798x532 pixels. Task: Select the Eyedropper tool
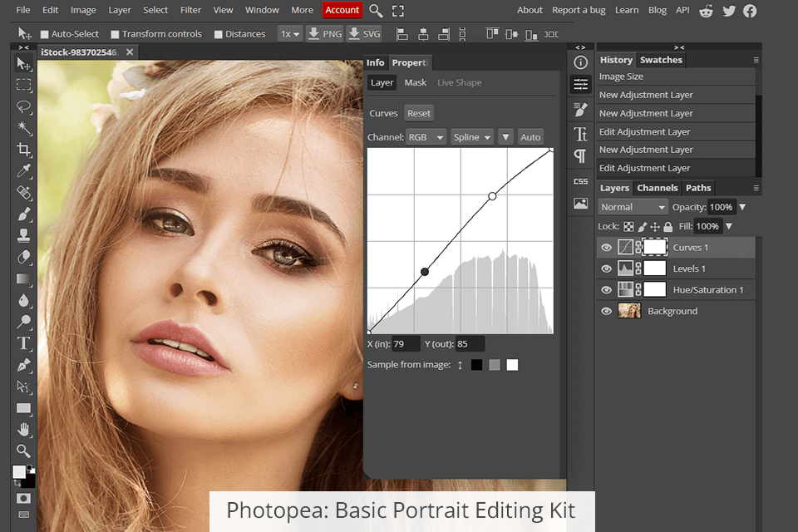click(x=23, y=170)
